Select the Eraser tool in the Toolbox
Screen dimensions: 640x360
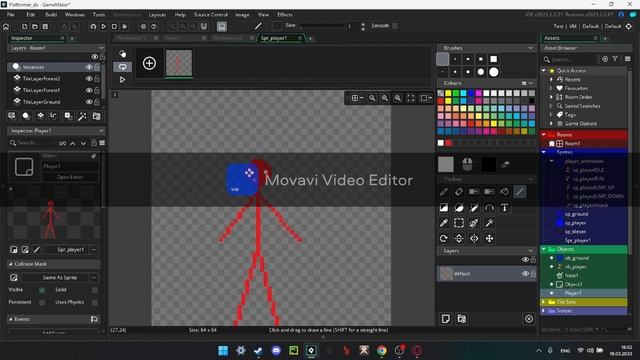point(459,192)
